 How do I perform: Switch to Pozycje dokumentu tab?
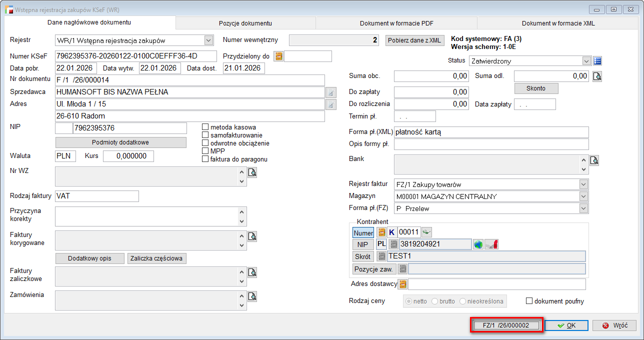(x=245, y=23)
